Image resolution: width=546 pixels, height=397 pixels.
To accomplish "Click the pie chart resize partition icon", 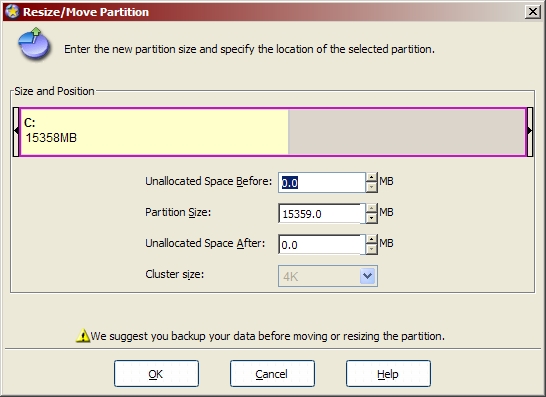I will pyautogui.click(x=34, y=44).
